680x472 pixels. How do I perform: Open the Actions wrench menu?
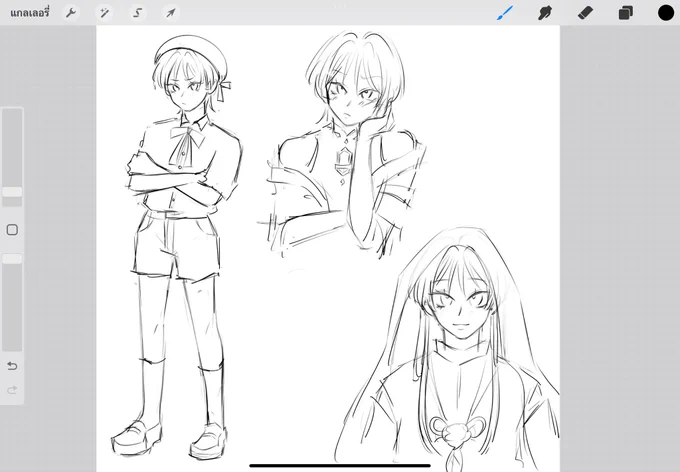pyautogui.click(x=71, y=13)
